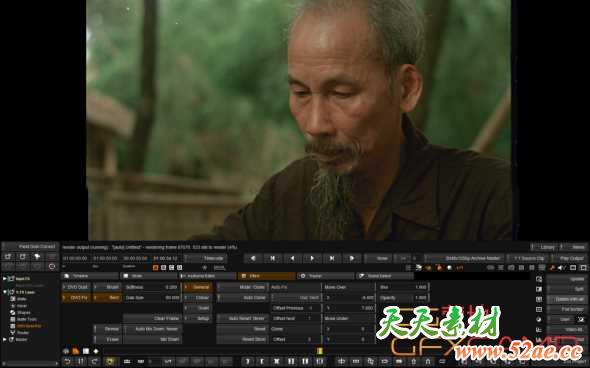Select the 1:1 Source Clip view
Screen dimensions: 590x368
(x=527, y=258)
